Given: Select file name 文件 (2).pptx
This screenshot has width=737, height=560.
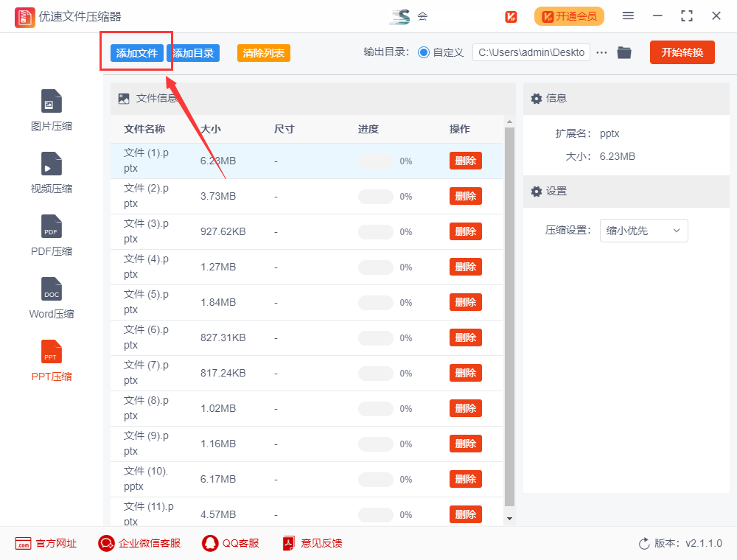Looking at the screenshot, I should click(x=146, y=196).
